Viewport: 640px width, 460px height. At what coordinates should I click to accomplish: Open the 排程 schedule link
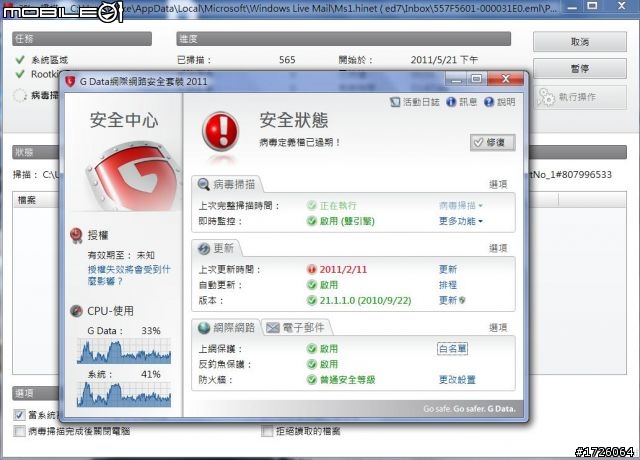448,285
